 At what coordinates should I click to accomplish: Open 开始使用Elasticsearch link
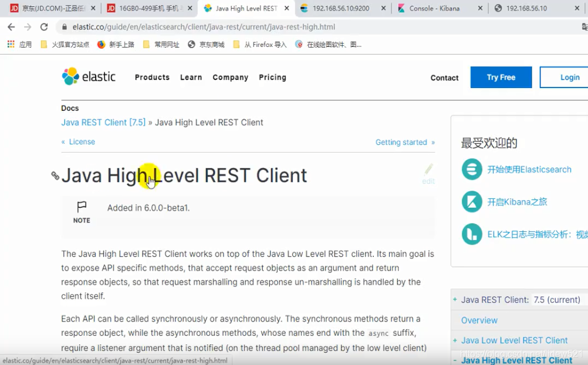(529, 170)
